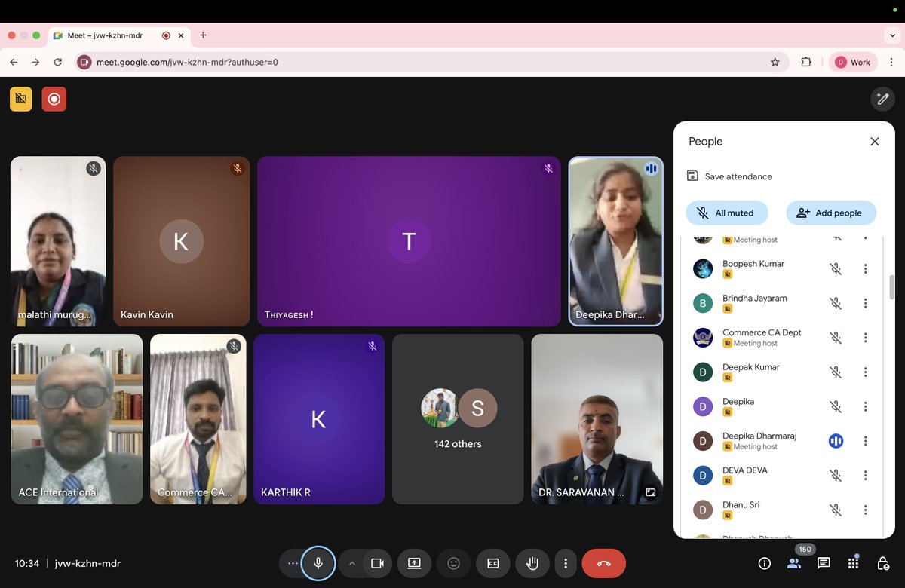Click the address bar with meet.google.com URL
The height and width of the screenshot is (588, 905).
432,62
